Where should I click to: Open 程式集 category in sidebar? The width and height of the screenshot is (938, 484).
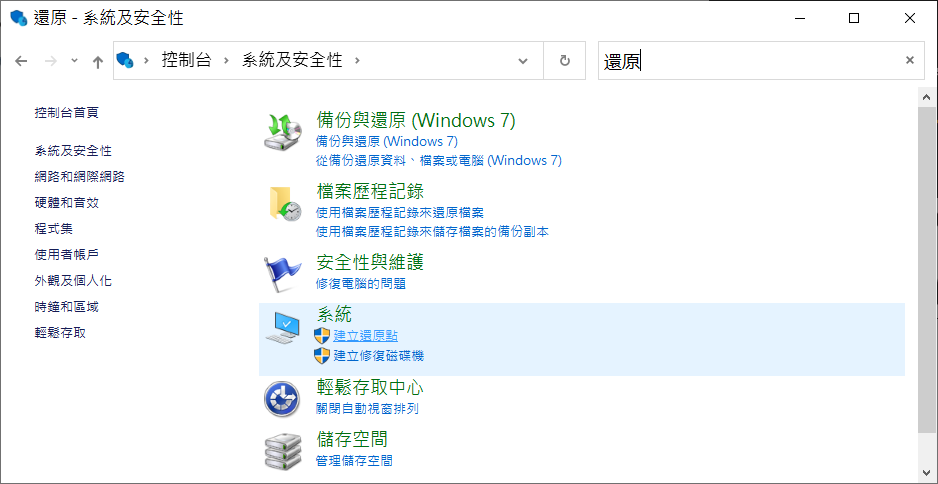coord(54,229)
